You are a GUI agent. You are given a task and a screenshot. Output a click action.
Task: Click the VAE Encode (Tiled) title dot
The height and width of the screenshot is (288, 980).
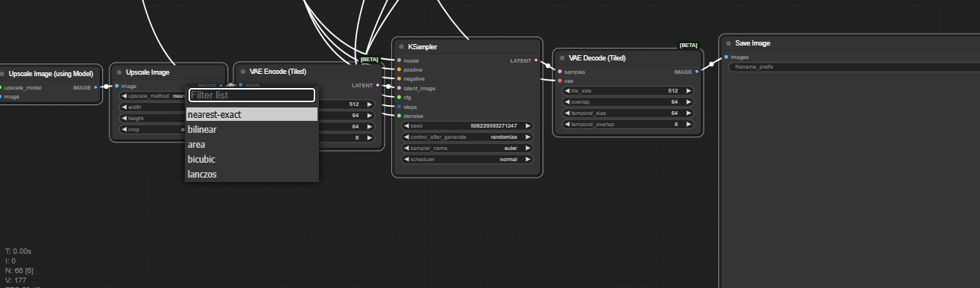pos(243,72)
